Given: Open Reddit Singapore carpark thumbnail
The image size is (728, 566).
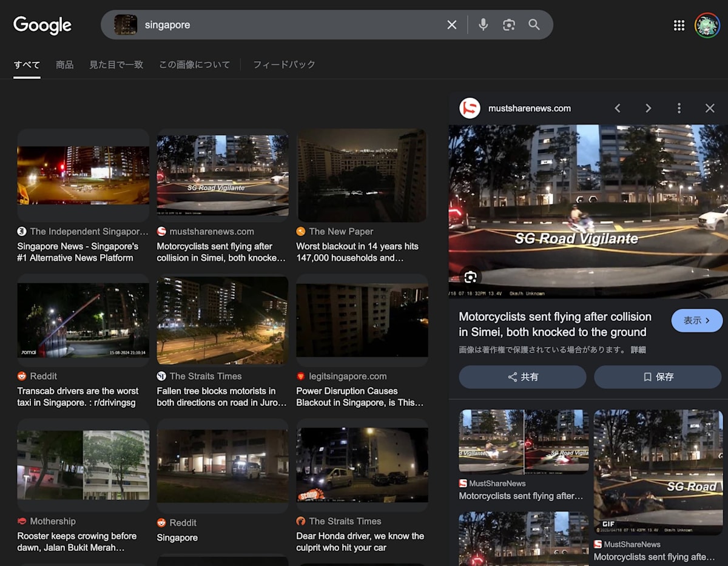Looking at the screenshot, I should coord(223,466).
